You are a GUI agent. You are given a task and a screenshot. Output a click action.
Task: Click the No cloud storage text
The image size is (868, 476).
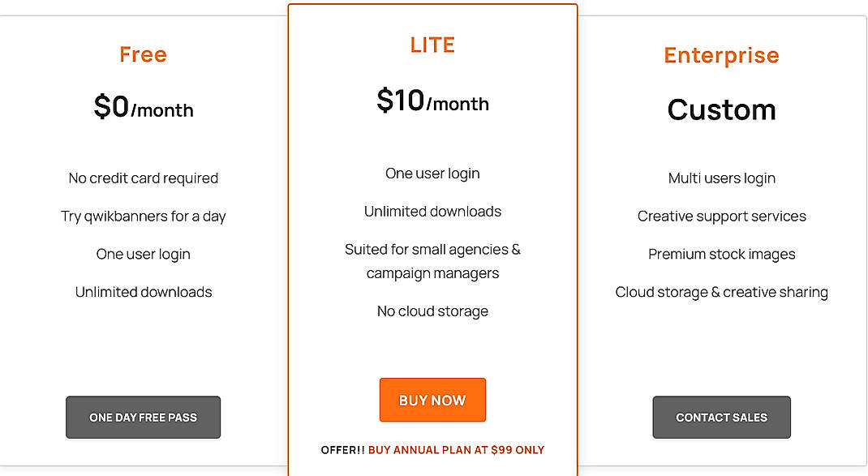(x=432, y=311)
